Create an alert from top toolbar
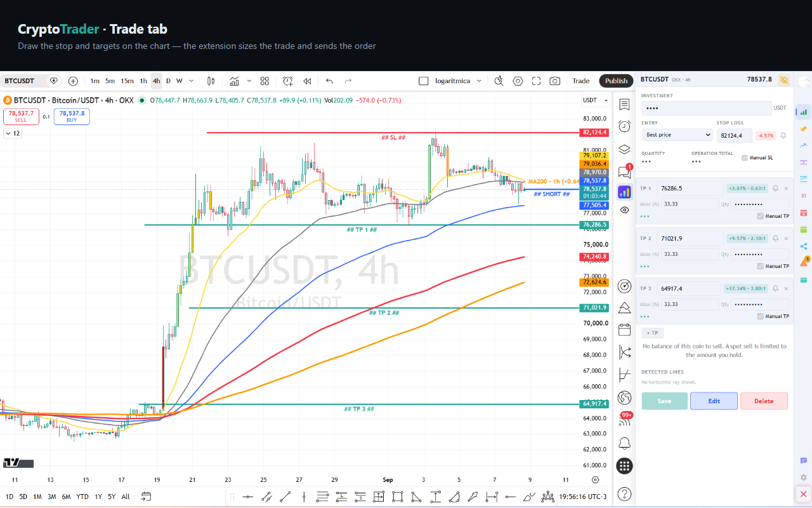The width and height of the screenshot is (812, 508). [288, 81]
